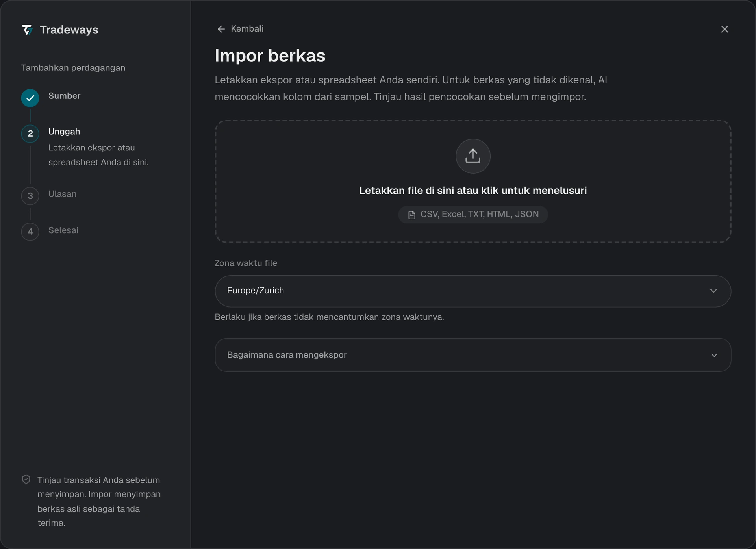Click the Tinjau transaksi Anda notice text
The width and height of the screenshot is (756, 549).
pos(99,501)
